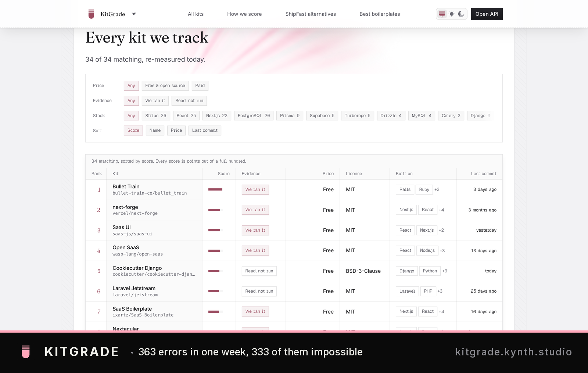This screenshot has width=588, height=373.
Task: Filter stack by Next.js 23
Action: [217, 116]
